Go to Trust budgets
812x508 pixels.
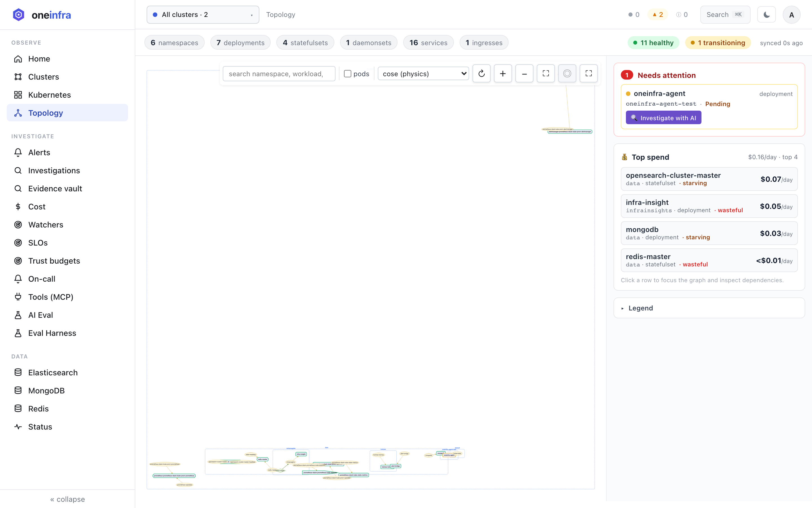click(67, 261)
